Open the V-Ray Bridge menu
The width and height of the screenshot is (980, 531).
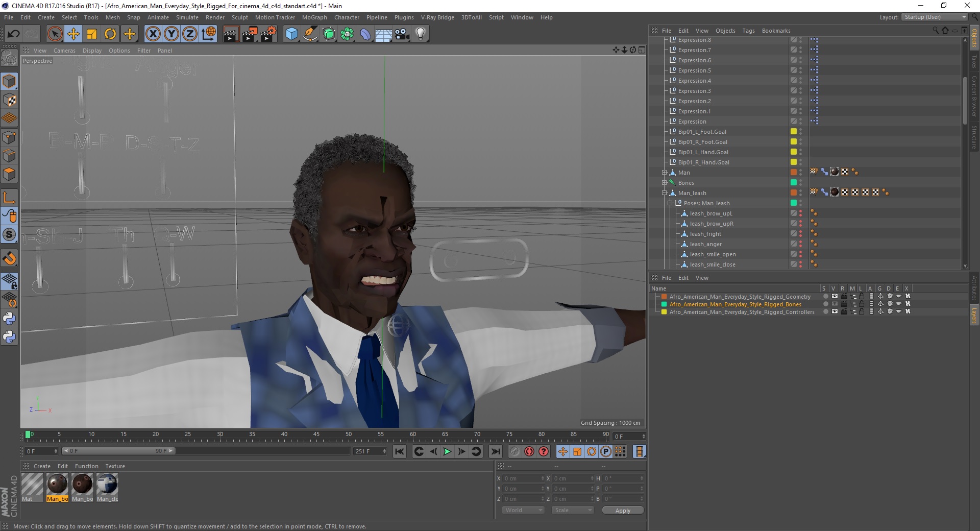tap(437, 17)
